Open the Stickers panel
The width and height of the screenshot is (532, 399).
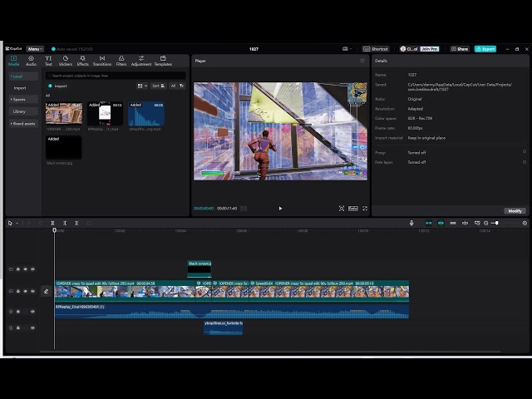coord(66,61)
